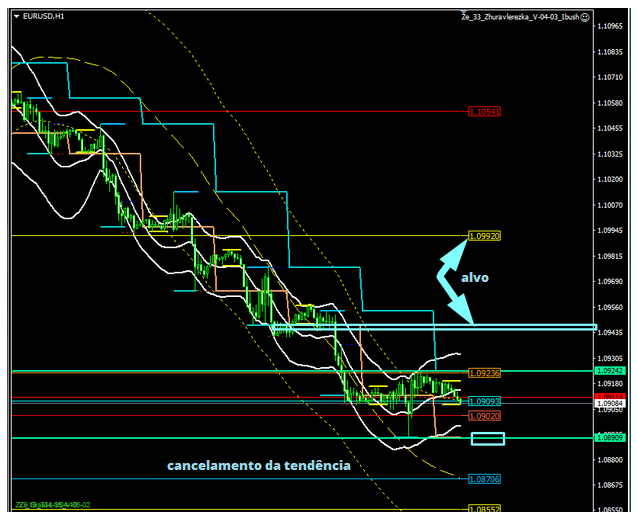Select the red 1.10540 price label
The width and height of the screenshot is (637, 520).
484,112
